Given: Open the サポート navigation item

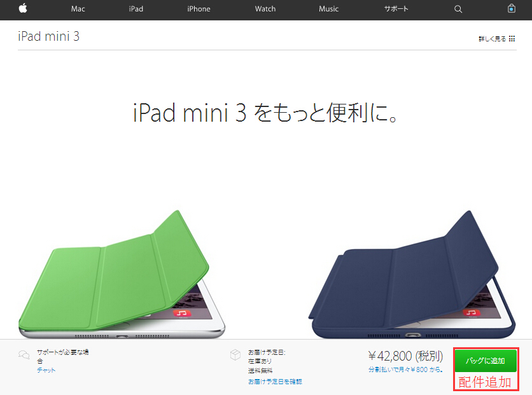Looking at the screenshot, I should [396, 9].
